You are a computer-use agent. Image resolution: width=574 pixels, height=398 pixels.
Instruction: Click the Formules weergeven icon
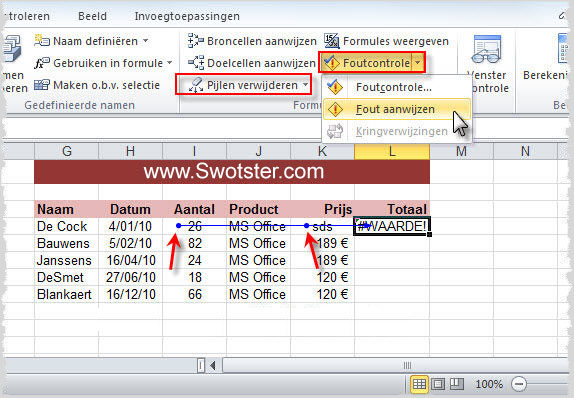click(x=332, y=41)
